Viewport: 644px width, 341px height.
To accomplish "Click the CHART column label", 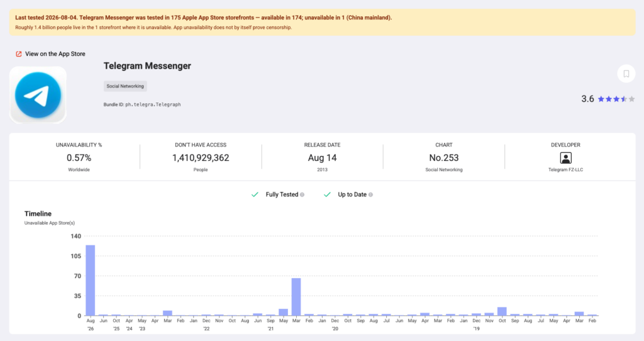I will pyautogui.click(x=443, y=145).
